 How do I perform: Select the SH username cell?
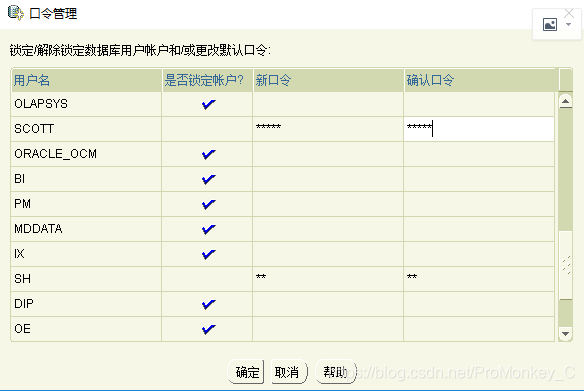coord(86,279)
